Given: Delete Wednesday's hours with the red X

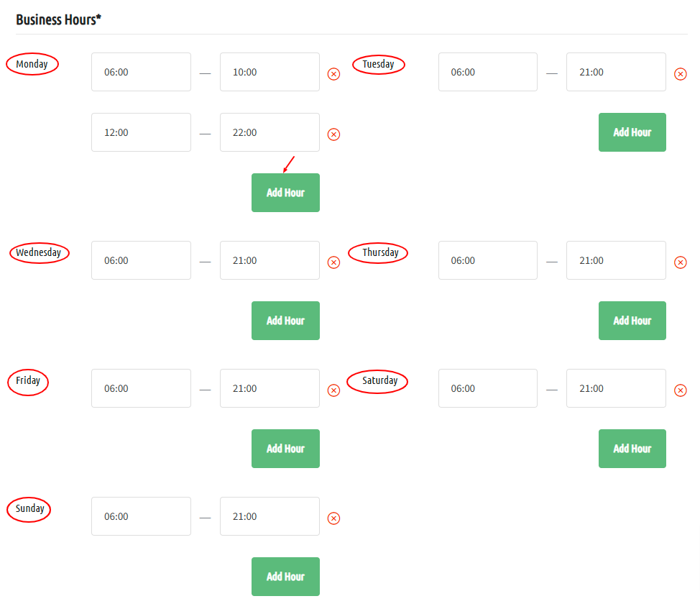Looking at the screenshot, I should point(333,262).
